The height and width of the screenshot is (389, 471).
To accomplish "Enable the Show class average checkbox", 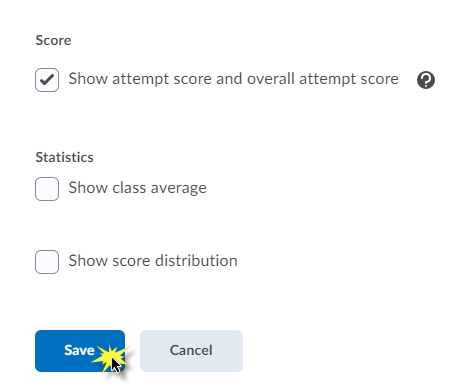I will tap(47, 189).
